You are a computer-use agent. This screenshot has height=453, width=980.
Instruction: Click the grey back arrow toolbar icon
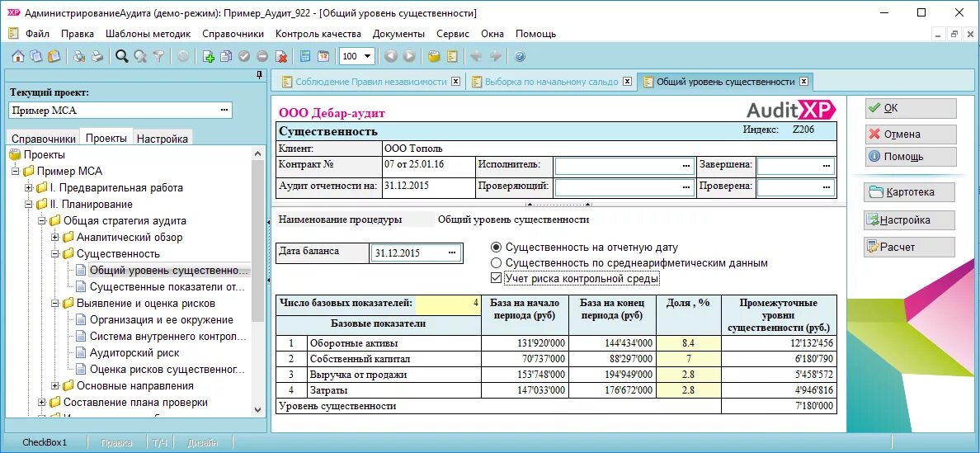pyautogui.click(x=476, y=56)
